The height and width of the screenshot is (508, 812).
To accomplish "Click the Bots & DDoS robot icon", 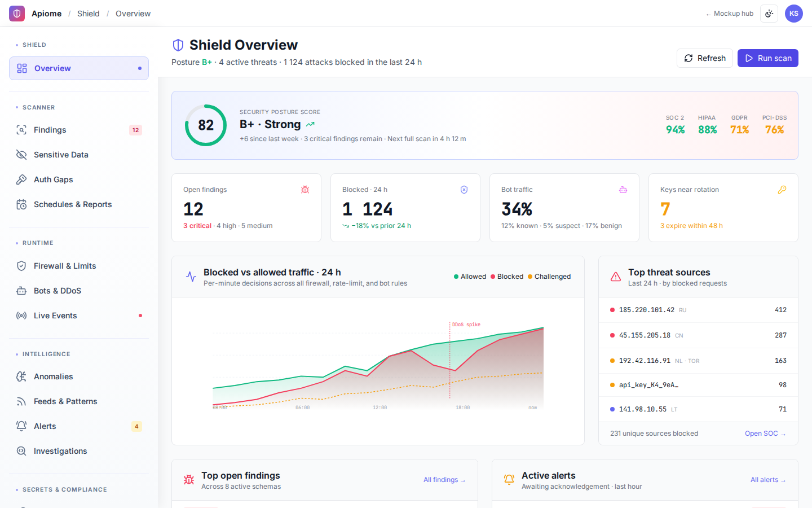I will click(x=21, y=291).
